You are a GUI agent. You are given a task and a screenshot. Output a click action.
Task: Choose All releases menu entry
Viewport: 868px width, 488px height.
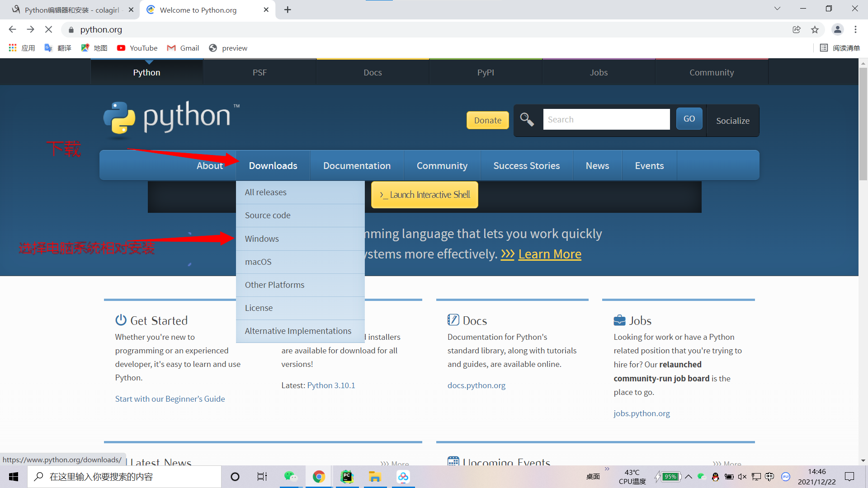click(266, 192)
